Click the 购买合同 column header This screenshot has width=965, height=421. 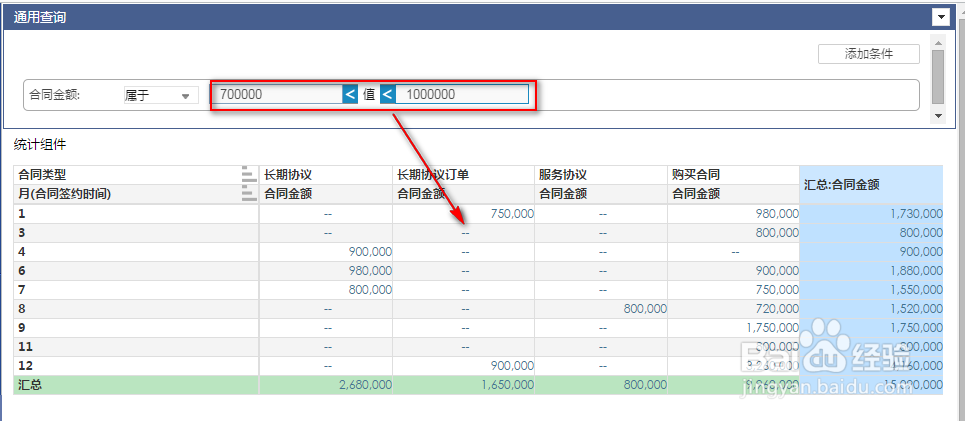(734, 175)
